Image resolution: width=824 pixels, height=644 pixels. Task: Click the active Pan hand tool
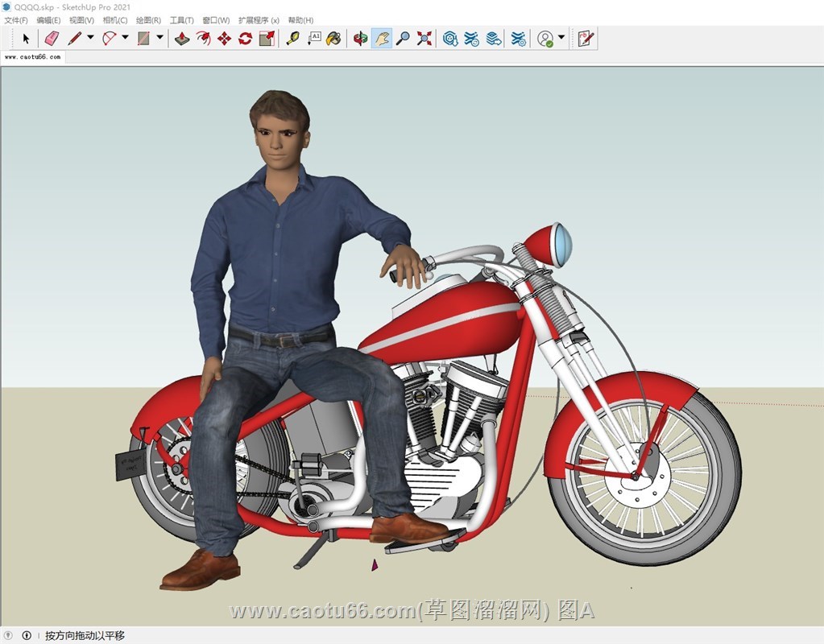(x=382, y=39)
